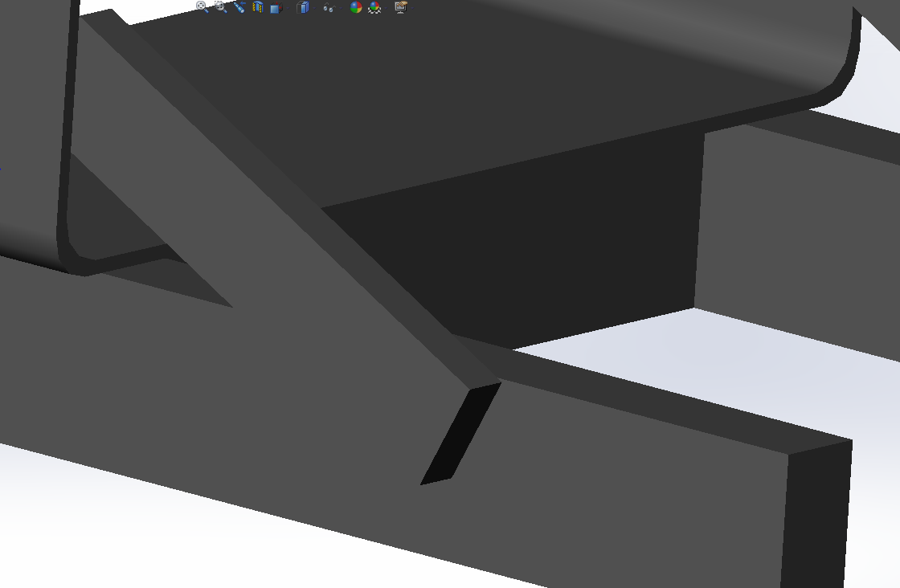The width and height of the screenshot is (900, 588).
Task: Select the Zoom to Area tool
Action: pyautogui.click(x=221, y=7)
